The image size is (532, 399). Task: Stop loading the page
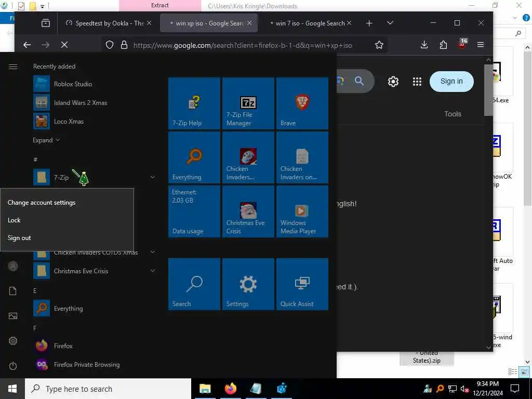[x=64, y=45]
